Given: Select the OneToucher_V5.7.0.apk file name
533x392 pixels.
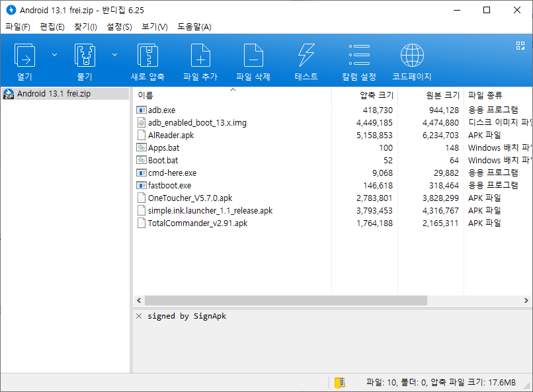Looking at the screenshot, I should click(x=190, y=198).
